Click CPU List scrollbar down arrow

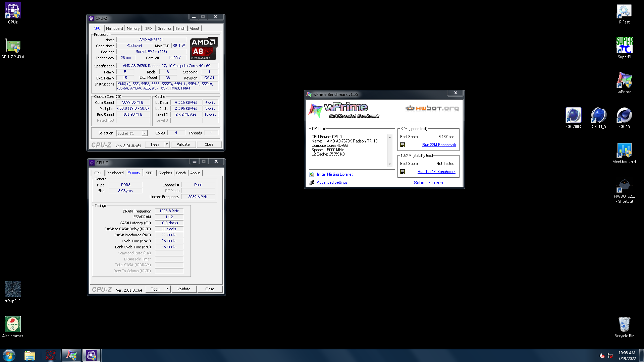point(390,164)
